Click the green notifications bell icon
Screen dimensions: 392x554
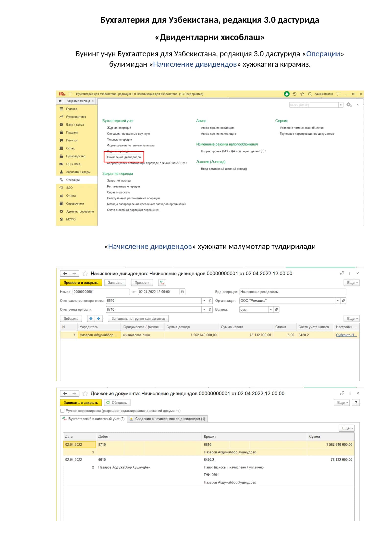(287, 94)
